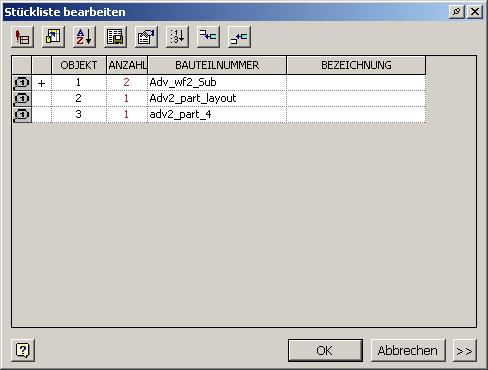Click the BEZEICHNUNG column header
The image size is (488, 370).
coord(356,65)
